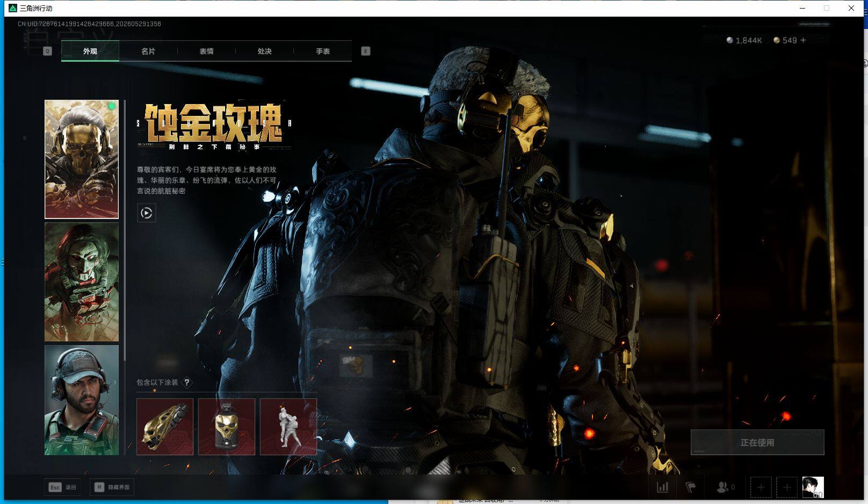Open the 名片 tab
Image resolution: width=868 pixels, height=504 pixels.
148,51
